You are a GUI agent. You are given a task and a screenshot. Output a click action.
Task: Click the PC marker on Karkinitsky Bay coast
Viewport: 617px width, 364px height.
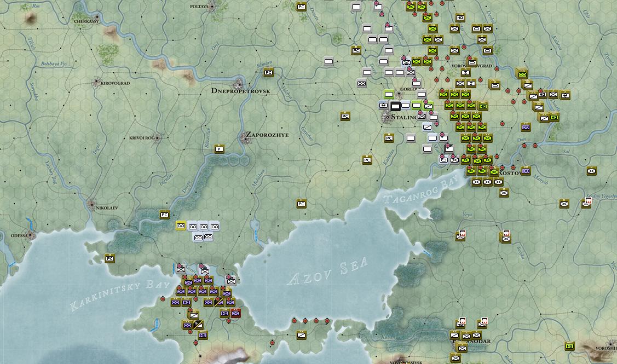[110, 258]
